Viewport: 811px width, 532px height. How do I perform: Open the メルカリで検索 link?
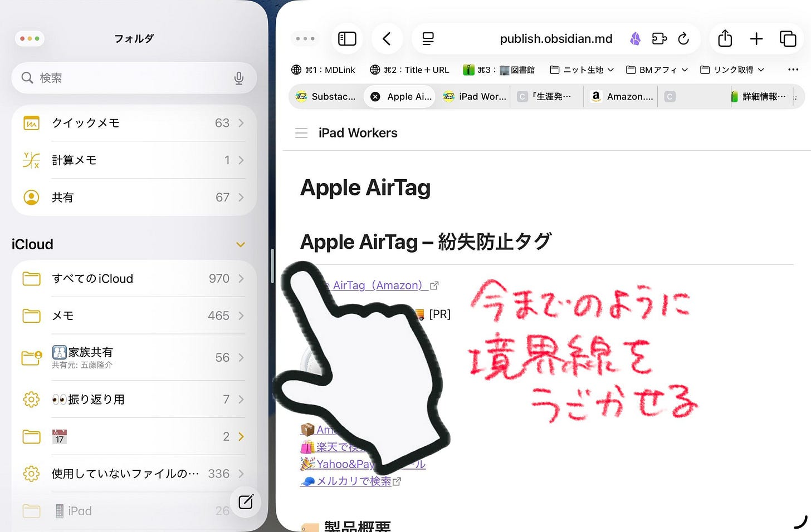click(x=350, y=481)
